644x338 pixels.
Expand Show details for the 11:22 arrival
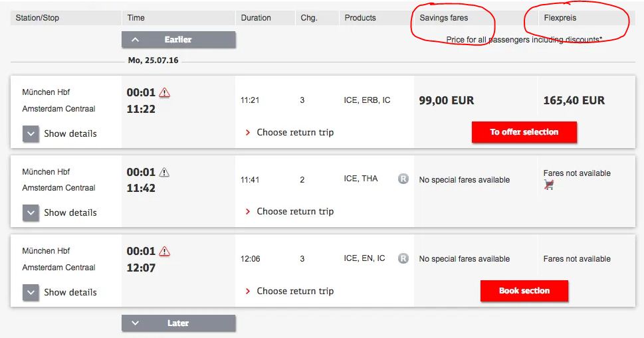[31, 133]
